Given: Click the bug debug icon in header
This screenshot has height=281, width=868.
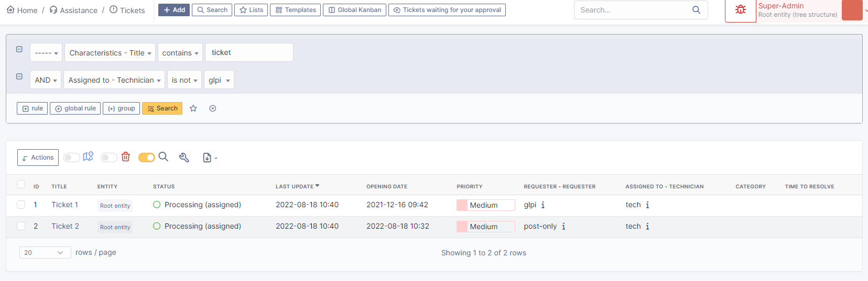Looking at the screenshot, I should (x=741, y=10).
